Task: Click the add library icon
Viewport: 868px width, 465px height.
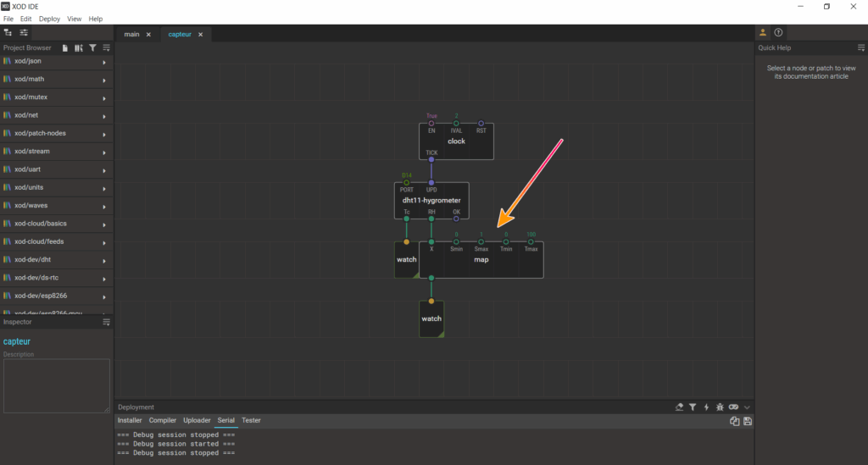Action: coord(79,48)
